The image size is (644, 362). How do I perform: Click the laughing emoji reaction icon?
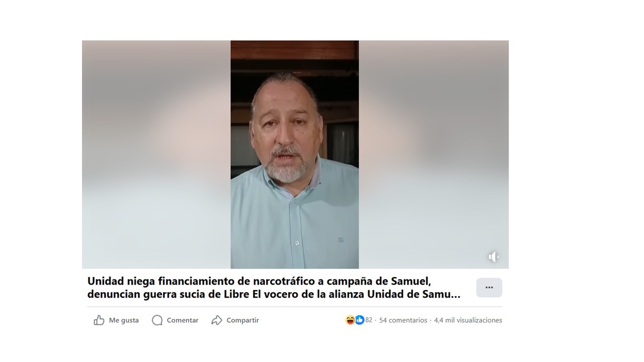tap(350, 320)
